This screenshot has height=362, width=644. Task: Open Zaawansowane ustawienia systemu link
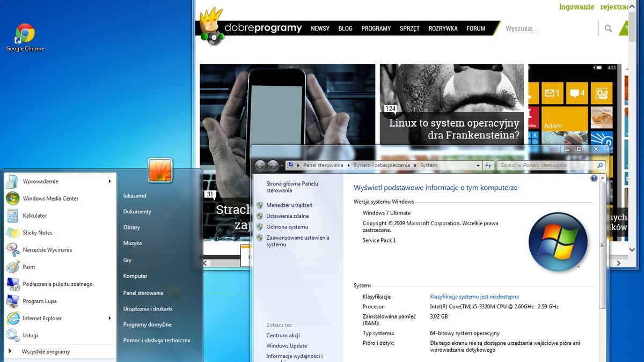coord(298,241)
